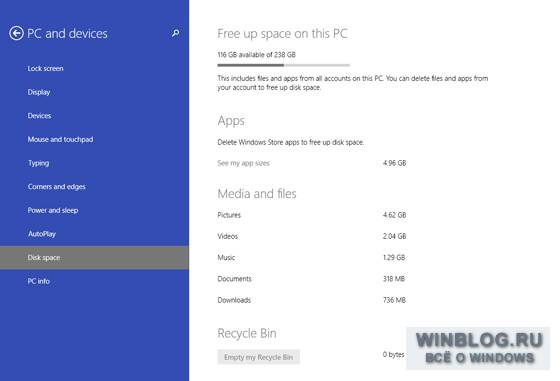Open PC info page

(39, 281)
